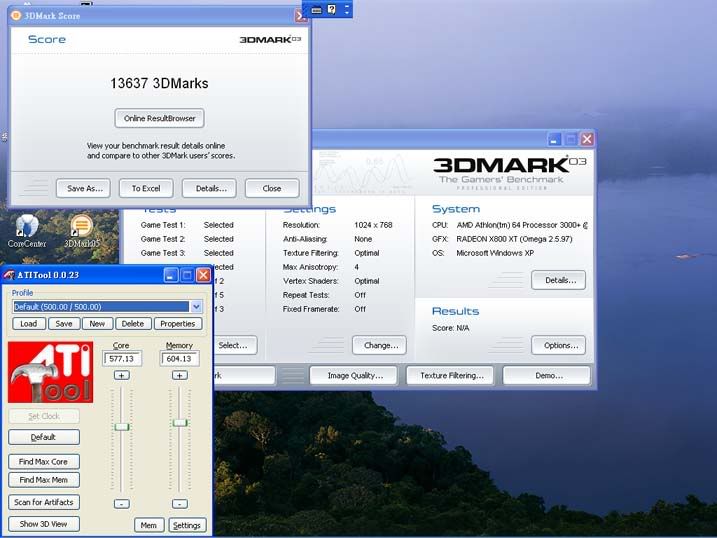Close the ATITool window

pyautogui.click(x=203, y=275)
